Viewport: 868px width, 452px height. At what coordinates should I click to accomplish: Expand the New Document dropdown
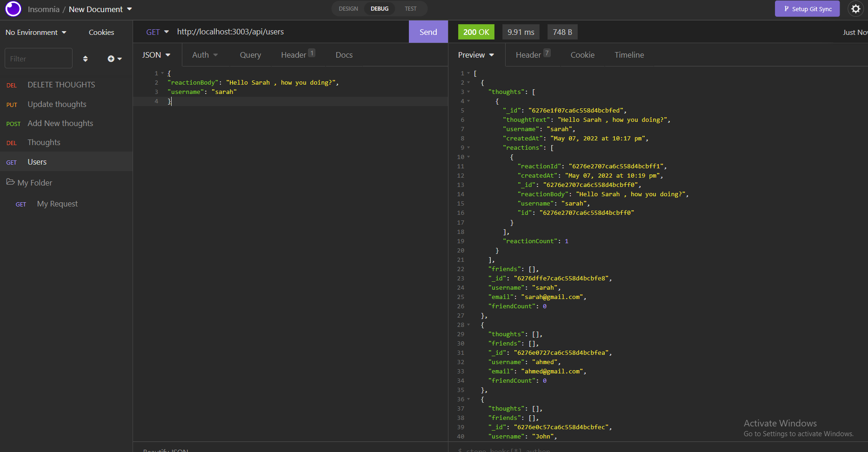click(100, 9)
